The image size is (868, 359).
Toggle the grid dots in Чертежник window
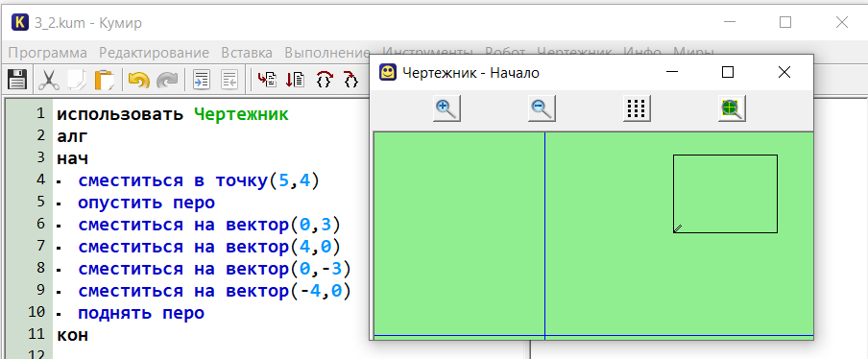pyautogui.click(x=637, y=108)
